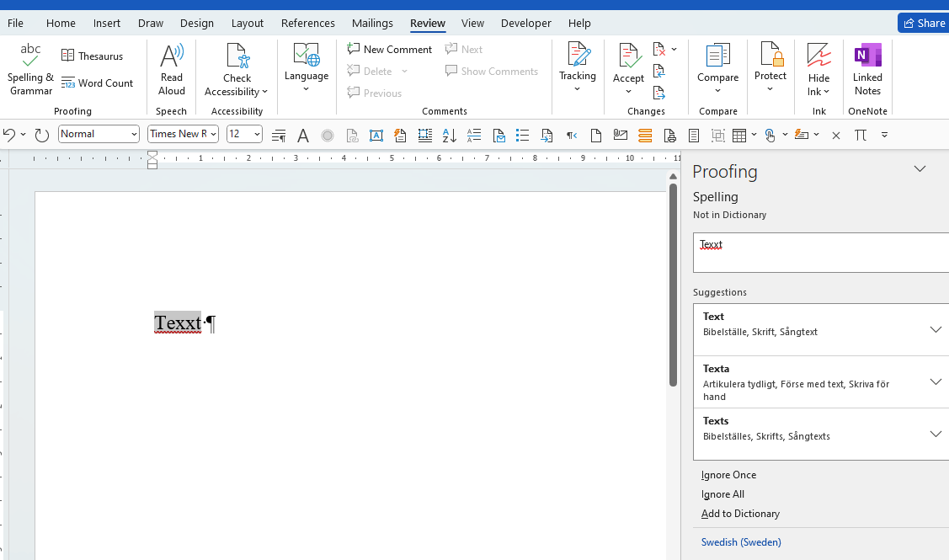The image size is (949, 560).
Task: Open the File menu
Action: (16, 23)
